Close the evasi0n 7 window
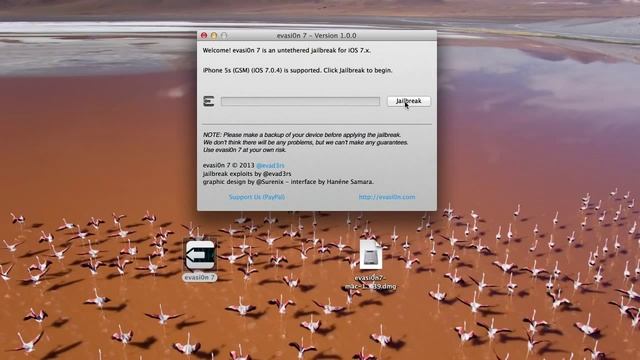 click(x=204, y=36)
